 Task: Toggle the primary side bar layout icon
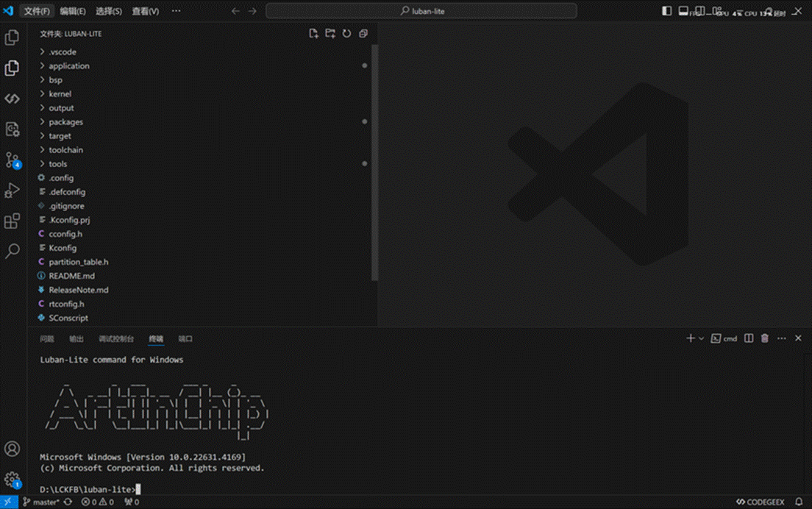click(667, 11)
